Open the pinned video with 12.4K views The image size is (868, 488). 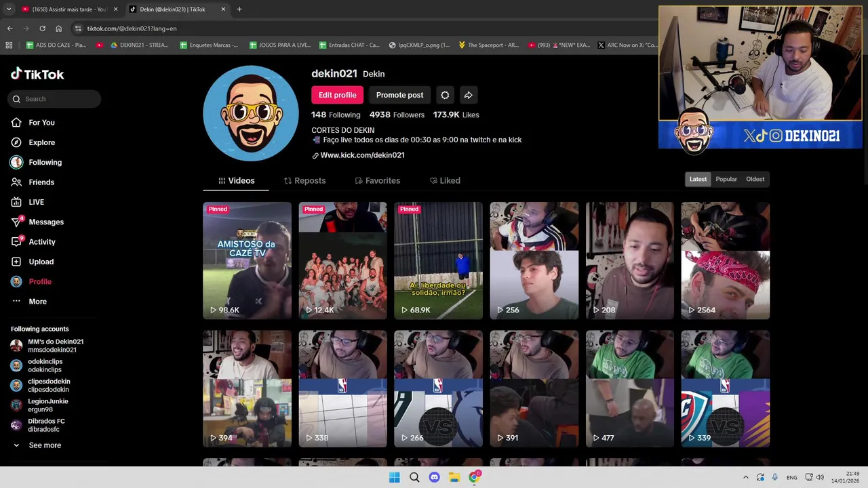pos(342,260)
